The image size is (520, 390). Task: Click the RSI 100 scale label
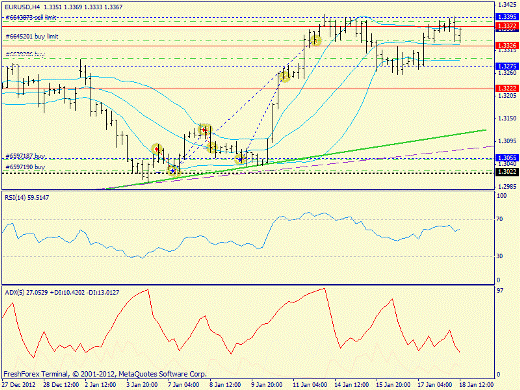pyautogui.click(x=502, y=196)
